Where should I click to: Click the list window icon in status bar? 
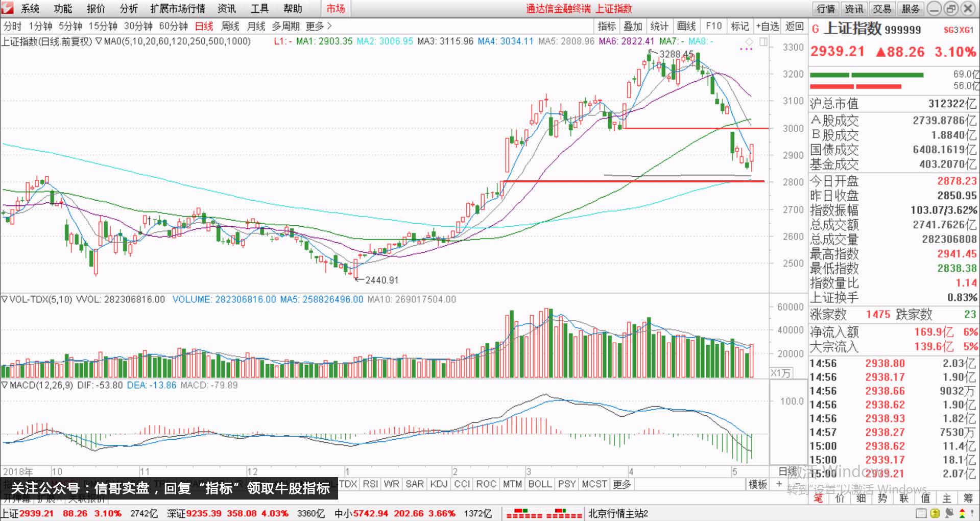click(921, 513)
